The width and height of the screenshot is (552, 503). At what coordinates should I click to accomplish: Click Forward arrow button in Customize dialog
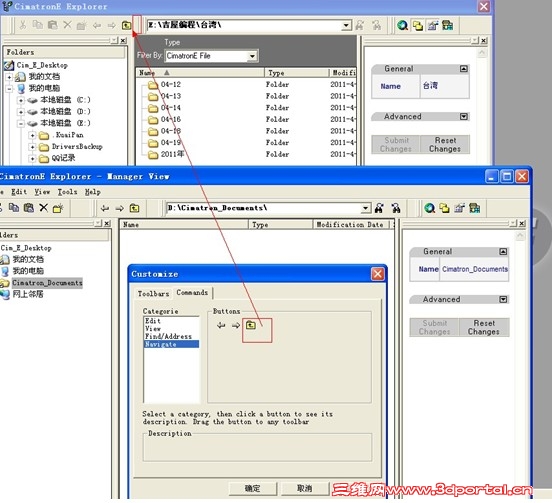(236, 325)
